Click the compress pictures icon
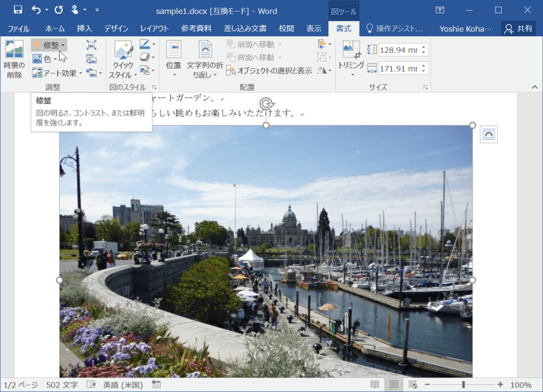This screenshot has width=543, height=392. [91, 44]
